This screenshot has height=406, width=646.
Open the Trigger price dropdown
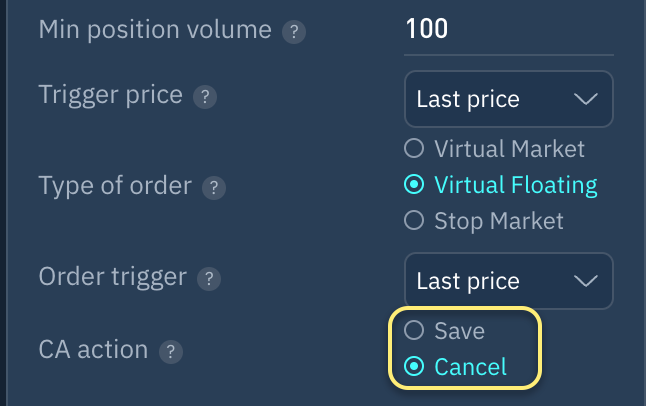click(508, 99)
